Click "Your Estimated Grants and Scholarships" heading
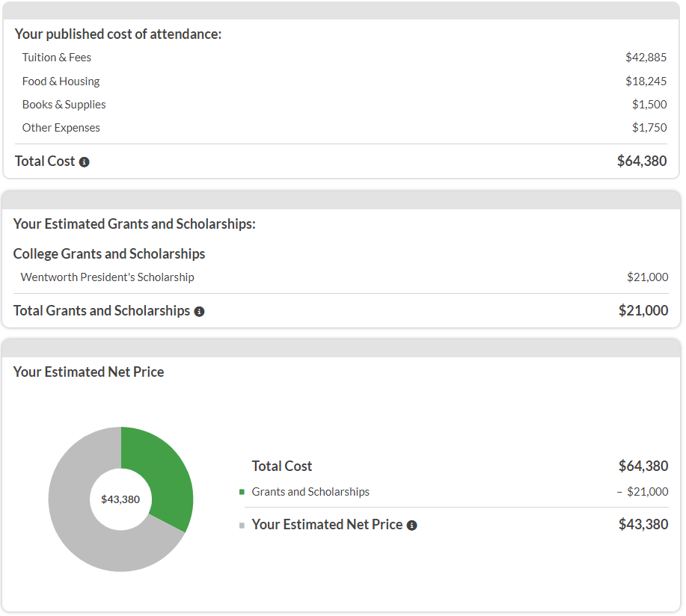 point(135,224)
